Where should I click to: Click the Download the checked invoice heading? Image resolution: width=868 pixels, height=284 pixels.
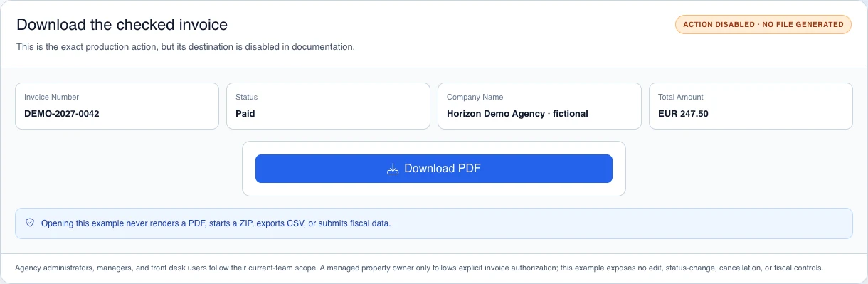122,25
